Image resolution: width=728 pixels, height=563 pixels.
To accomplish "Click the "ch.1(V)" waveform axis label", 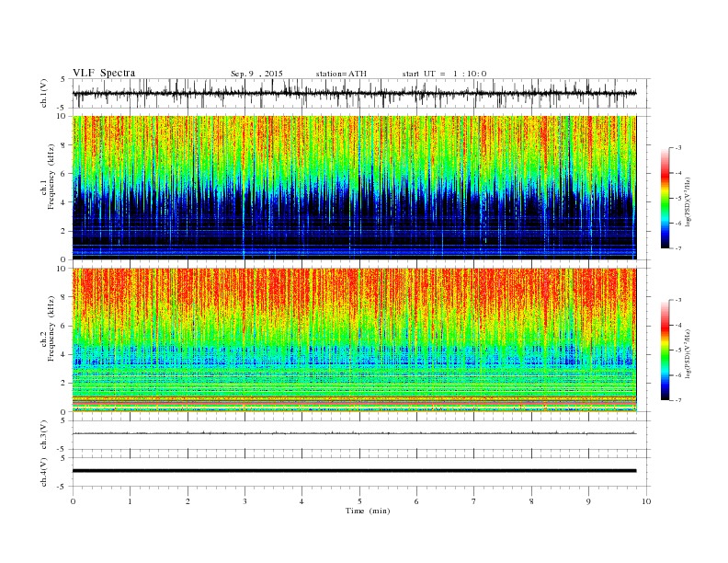I will click(44, 93).
